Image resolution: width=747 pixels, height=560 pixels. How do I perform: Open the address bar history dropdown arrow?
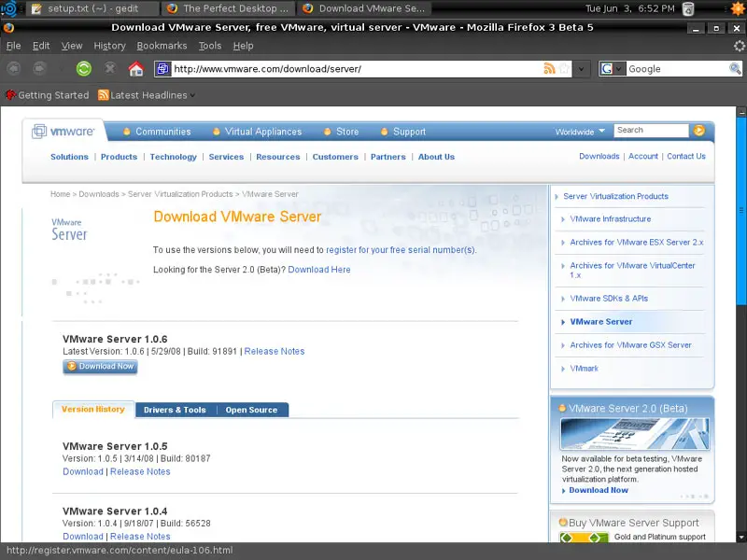click(581, 68)
